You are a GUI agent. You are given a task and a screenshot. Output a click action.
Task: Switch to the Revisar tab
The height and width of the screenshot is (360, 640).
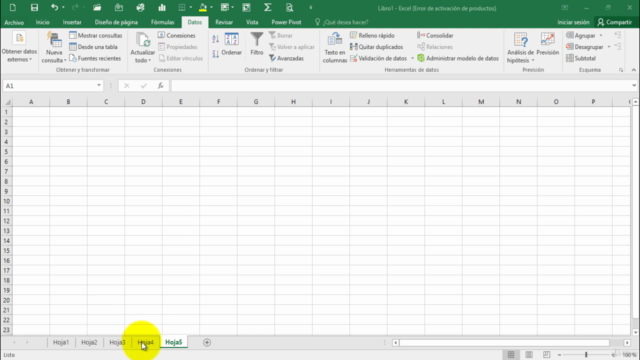[224, 22]
